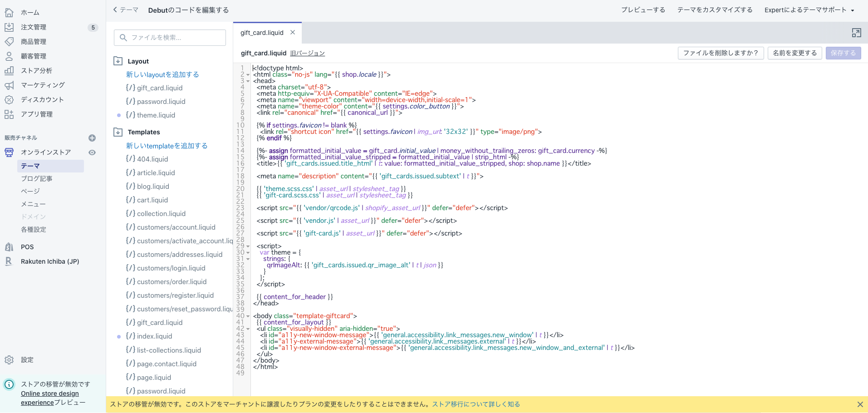The width and height of the screenshot is (868, 413).
Task: Select the gift_card.liquid editor tab
Action: [262, 32]
